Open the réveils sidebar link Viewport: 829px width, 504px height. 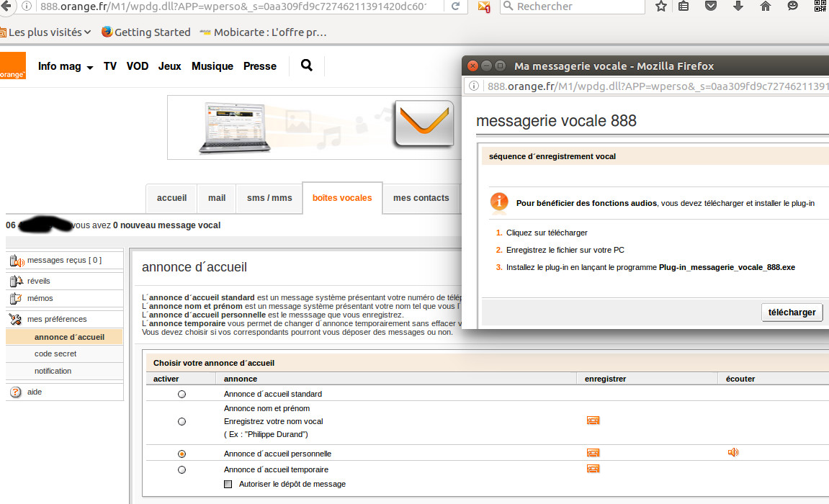(x=39, y=281)
